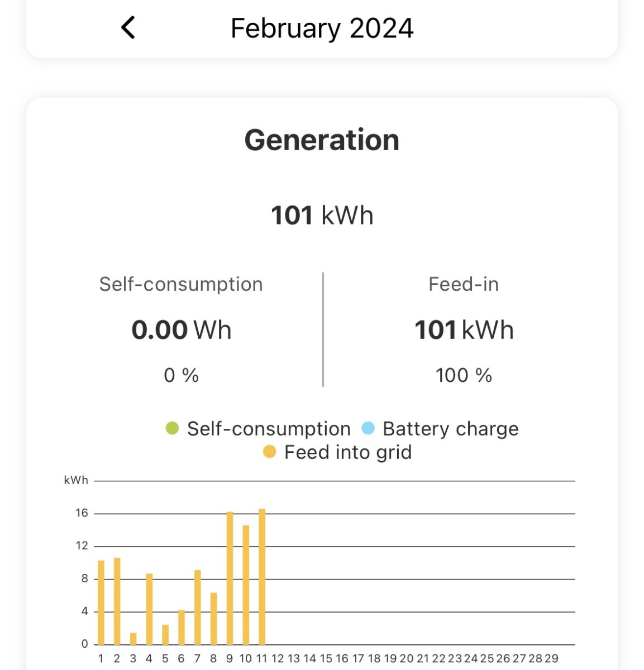The width and height of the screenshot is (644, 670).
Task: Tap the bar for day 7
Action: (197, 607)
